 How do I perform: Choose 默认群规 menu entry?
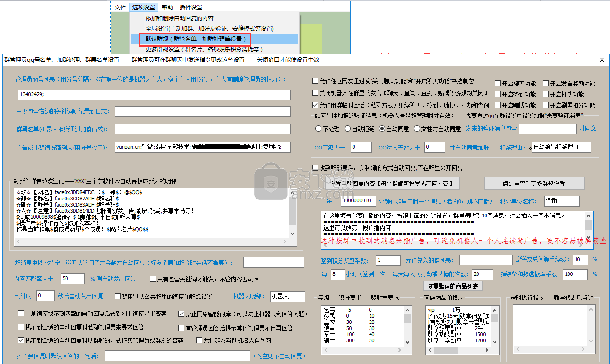click(214, 39)
